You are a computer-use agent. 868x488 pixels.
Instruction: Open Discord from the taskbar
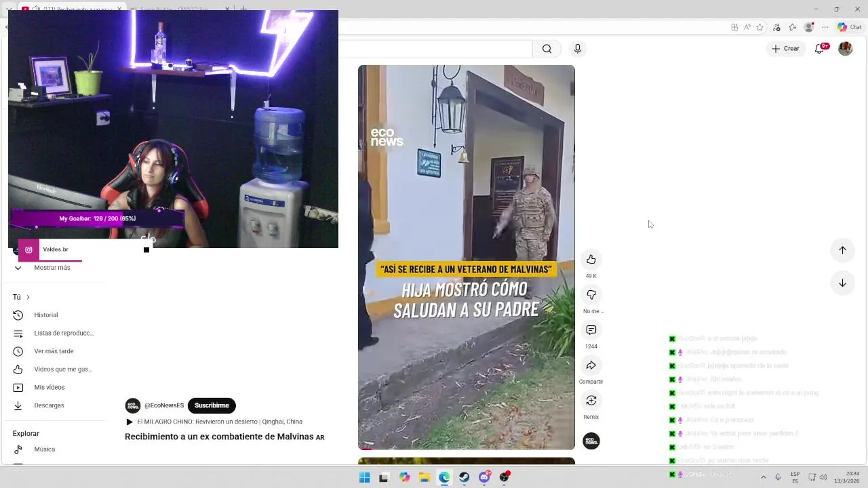484,477
